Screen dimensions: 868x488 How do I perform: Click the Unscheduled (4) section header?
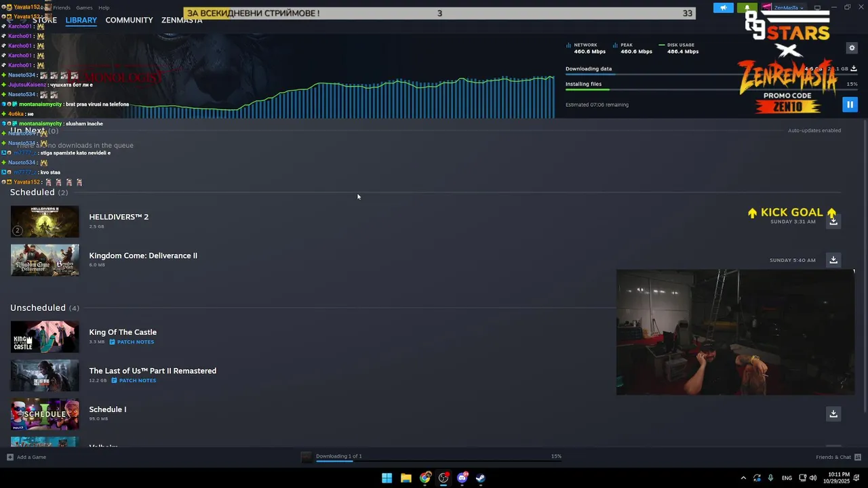coord(44,308)
